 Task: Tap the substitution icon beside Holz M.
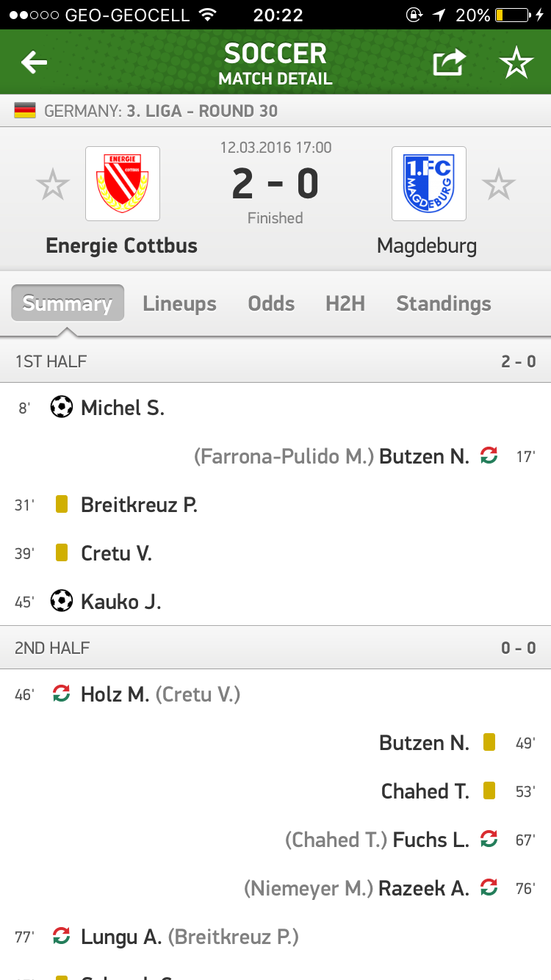62,693
